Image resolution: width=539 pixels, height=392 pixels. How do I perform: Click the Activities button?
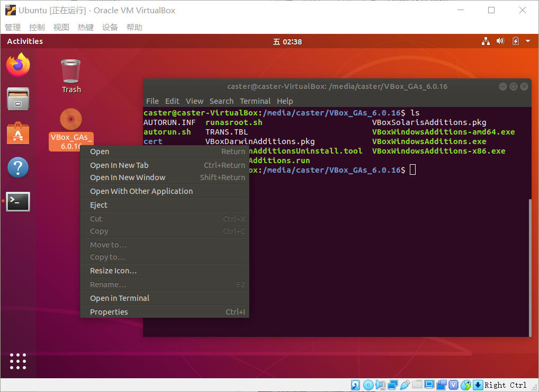(25, 41)
